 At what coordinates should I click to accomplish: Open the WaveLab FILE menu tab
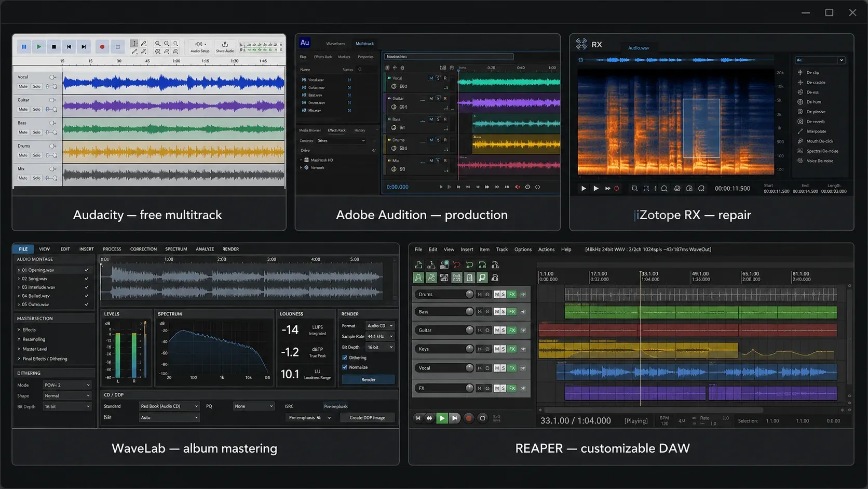tap(23, 249)
